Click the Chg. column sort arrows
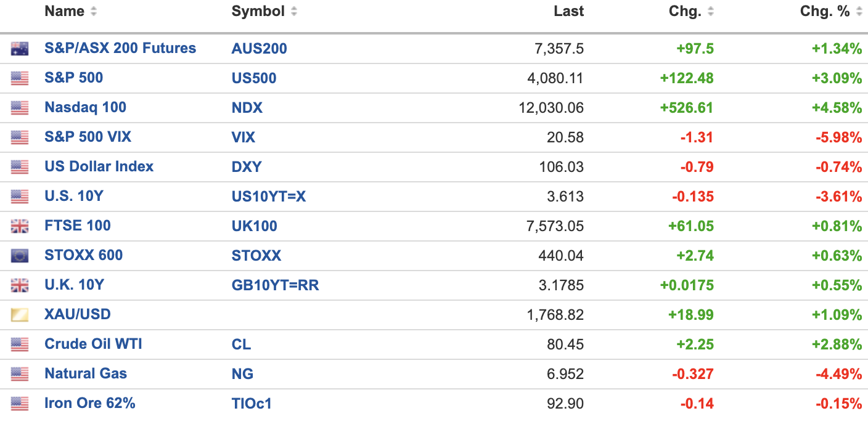This screenshot has width=868, height=424. (x=711, y=12)
